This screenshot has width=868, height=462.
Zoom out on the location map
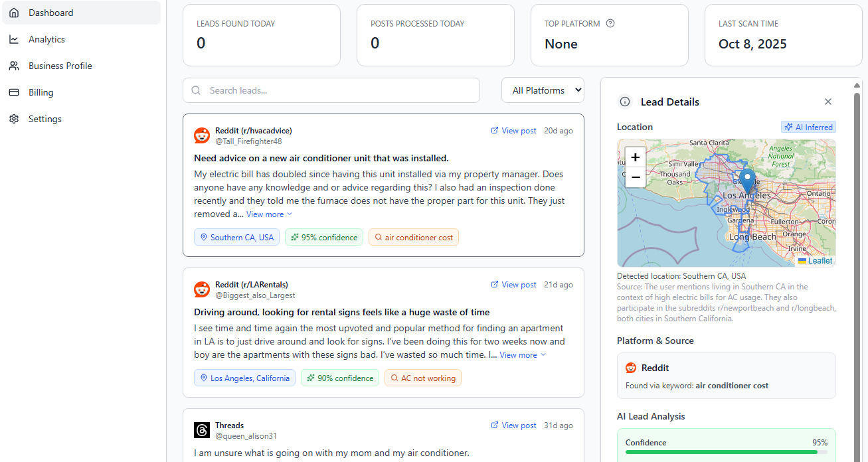(x=635, y=177)
